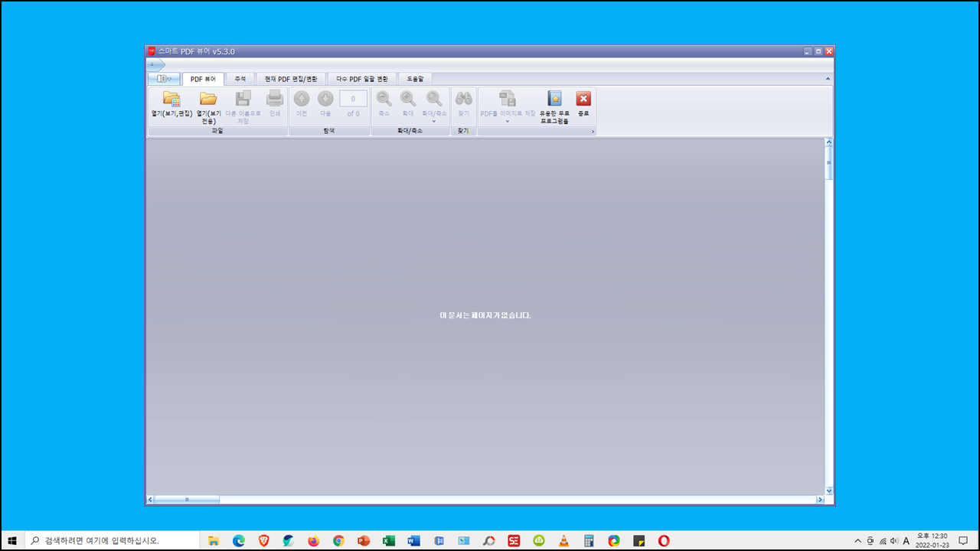This screenshot has width=980, height=551.
Task: Click the 축소 zoom out magnifier
Action: pyautogui.click(x=384, y=98)
